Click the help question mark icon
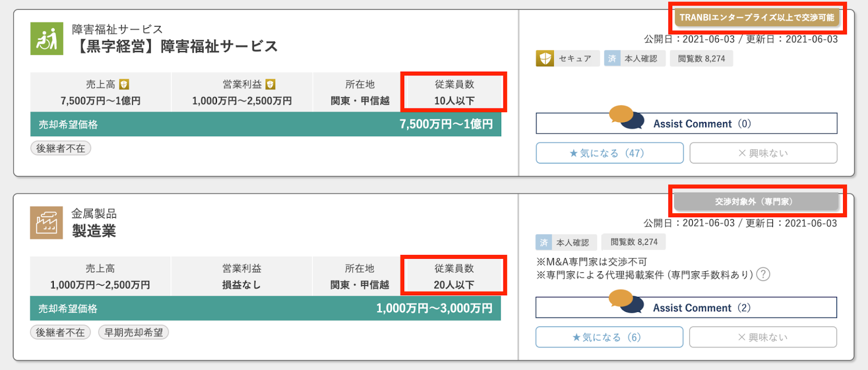Image resolution: width=868 pixels, height=370 pixels. pyautogui.click(x=763, y=275)
